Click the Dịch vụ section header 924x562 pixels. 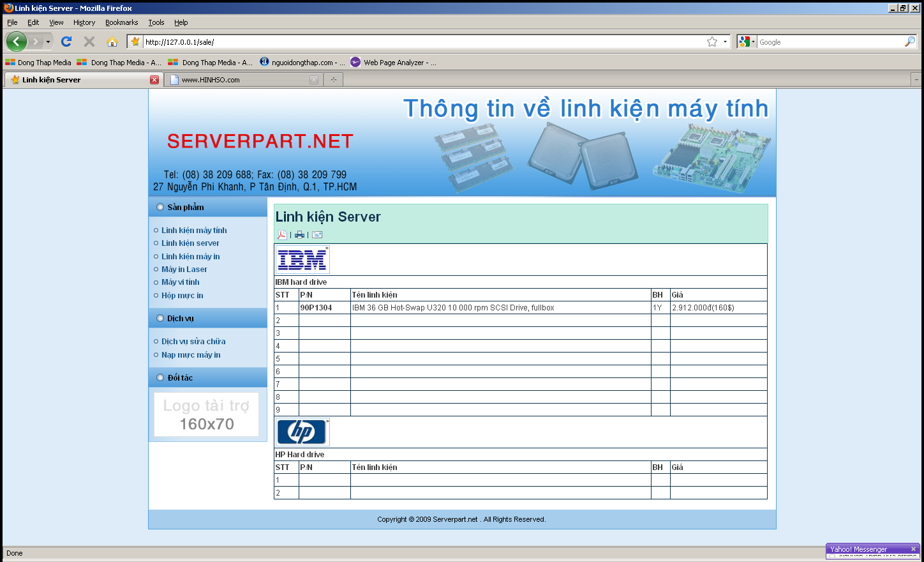pyautogui.click(x=208, y=318)
